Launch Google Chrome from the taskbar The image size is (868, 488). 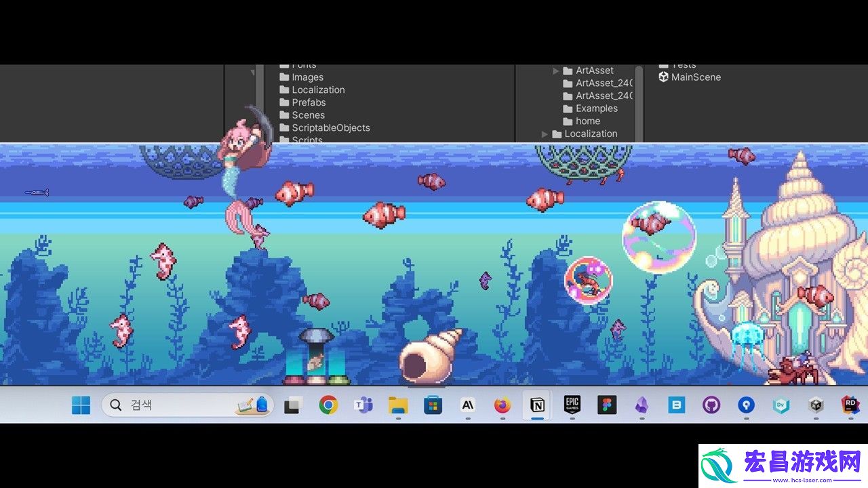point(328,405)
